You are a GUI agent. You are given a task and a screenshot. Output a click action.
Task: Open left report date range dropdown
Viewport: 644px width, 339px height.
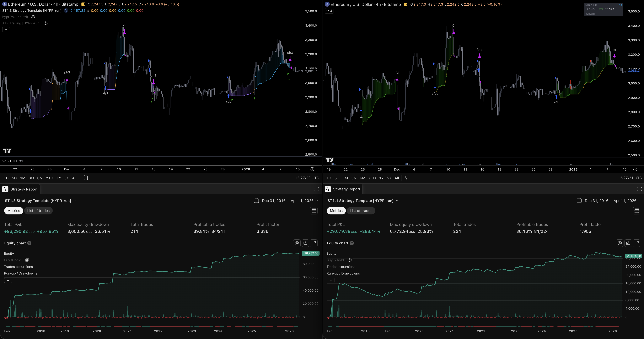286,201
